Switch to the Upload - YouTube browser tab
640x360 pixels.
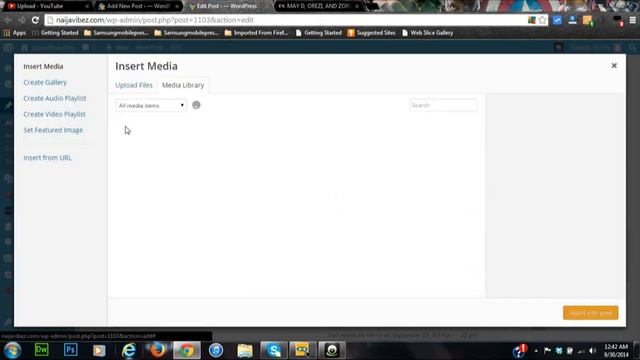pyautogui.click(x=48, y=6)
